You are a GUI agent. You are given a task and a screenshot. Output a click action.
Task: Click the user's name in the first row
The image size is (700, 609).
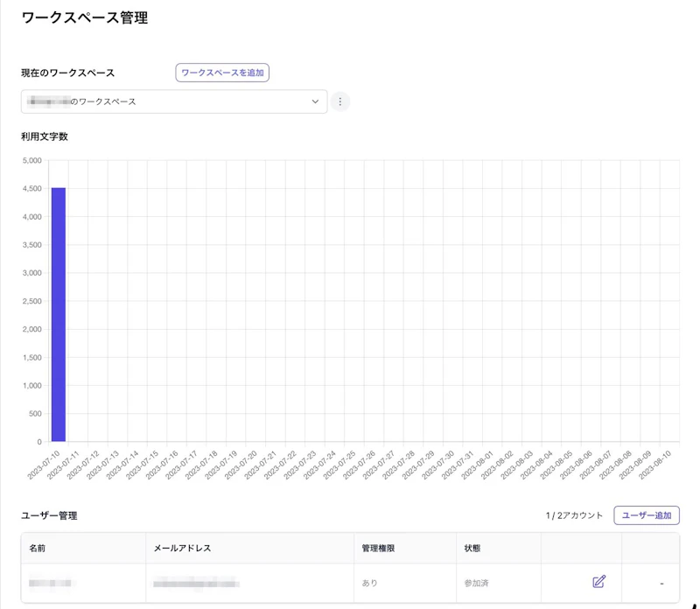point(50,581)
